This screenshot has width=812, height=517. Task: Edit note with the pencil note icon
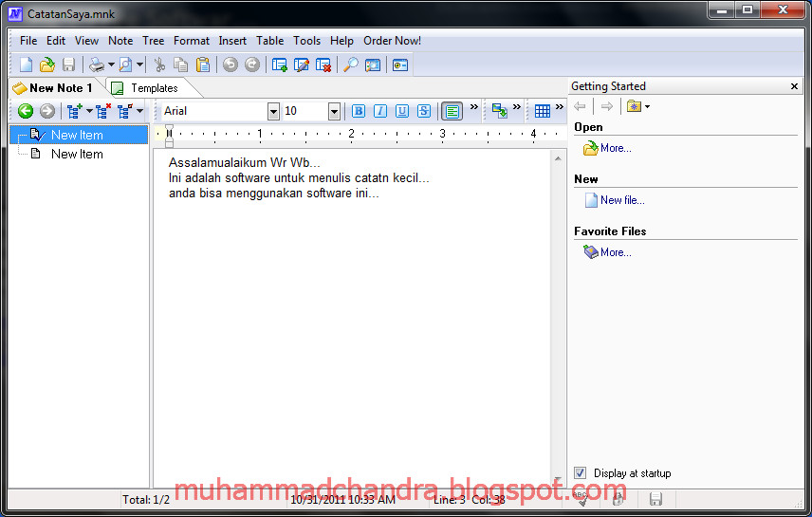click(302, 65)
